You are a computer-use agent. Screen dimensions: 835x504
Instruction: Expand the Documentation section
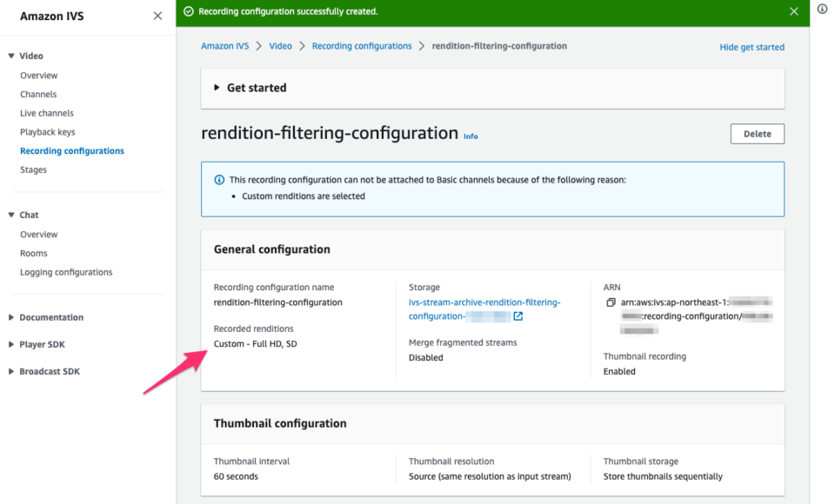(11, 317)
